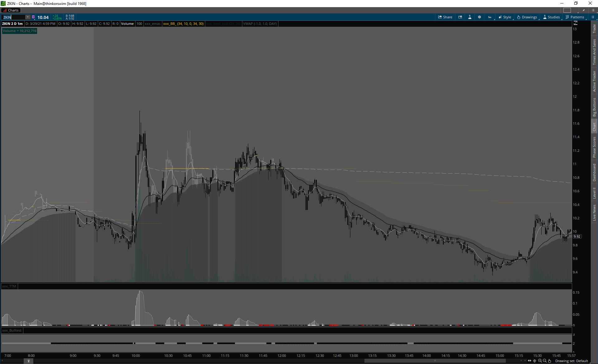Screen dimensions: 598x364
Task: Open the 1m timeframe dropdown
Action: tap(490, 17)
